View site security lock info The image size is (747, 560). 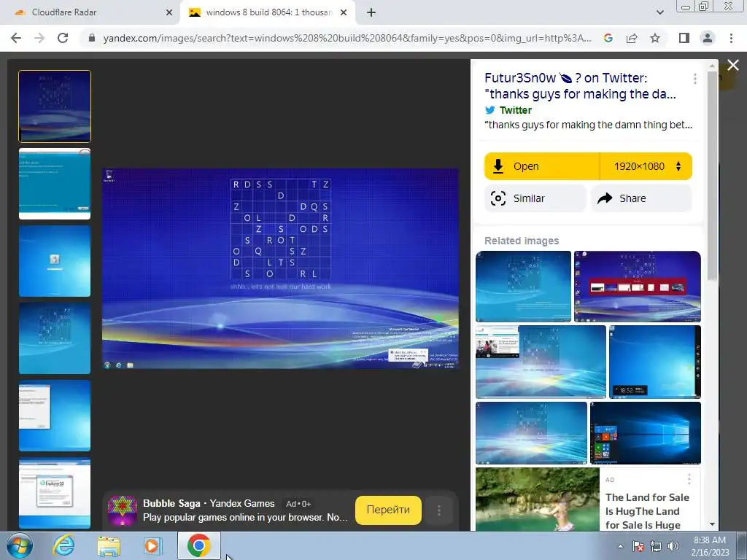click(x=92, y=38)
